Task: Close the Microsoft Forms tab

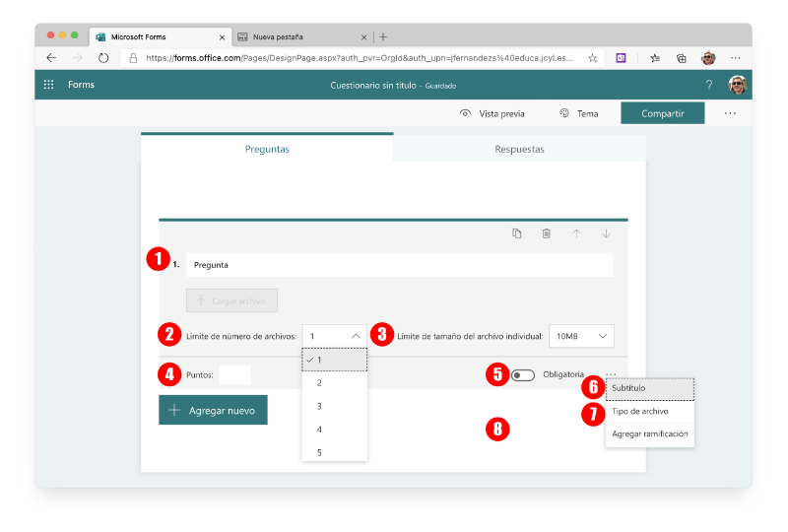Action: point(223,37)
